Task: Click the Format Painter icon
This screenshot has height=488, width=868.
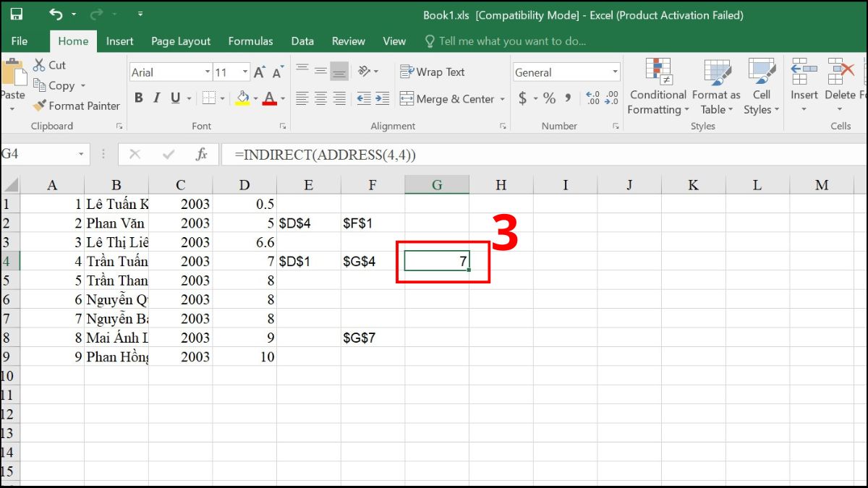Action: pyautogui.click(x=39, y=106)
